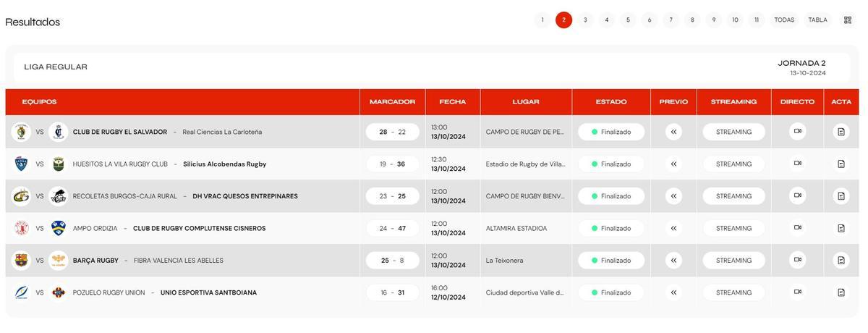Screen dimensions: 868x333
Task: Open previo for Barça Rugby match
Action: pyautogui.click(x=673, y=261)
